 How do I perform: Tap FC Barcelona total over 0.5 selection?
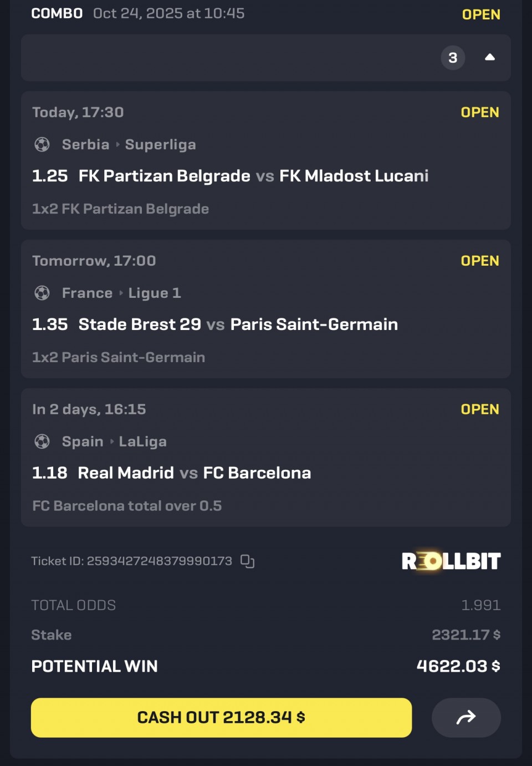click(127, 506)
